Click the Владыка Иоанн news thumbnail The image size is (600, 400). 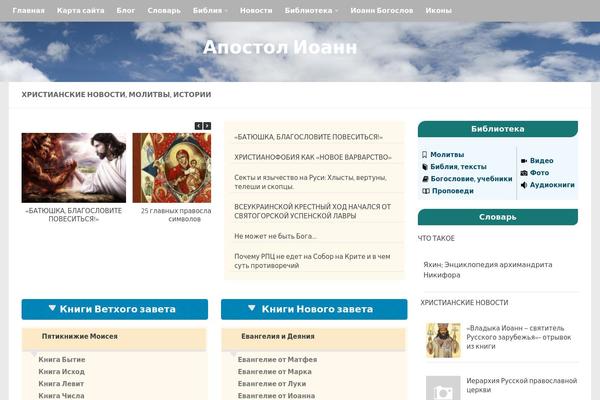pyautogui.click(x=443, y=340)
